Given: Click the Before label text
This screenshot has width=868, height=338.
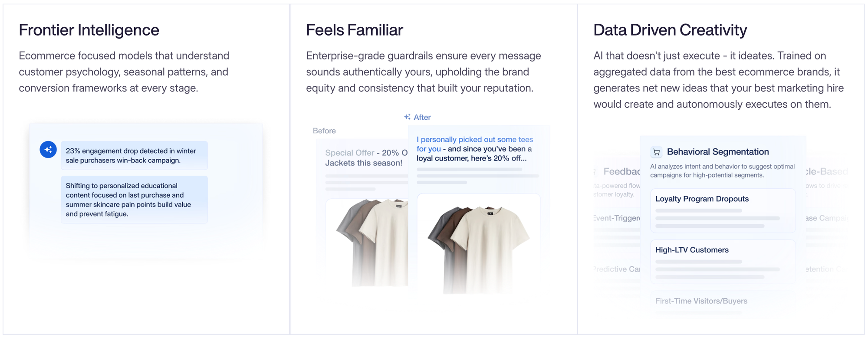Looking at the screenshot, I should 324,131.
